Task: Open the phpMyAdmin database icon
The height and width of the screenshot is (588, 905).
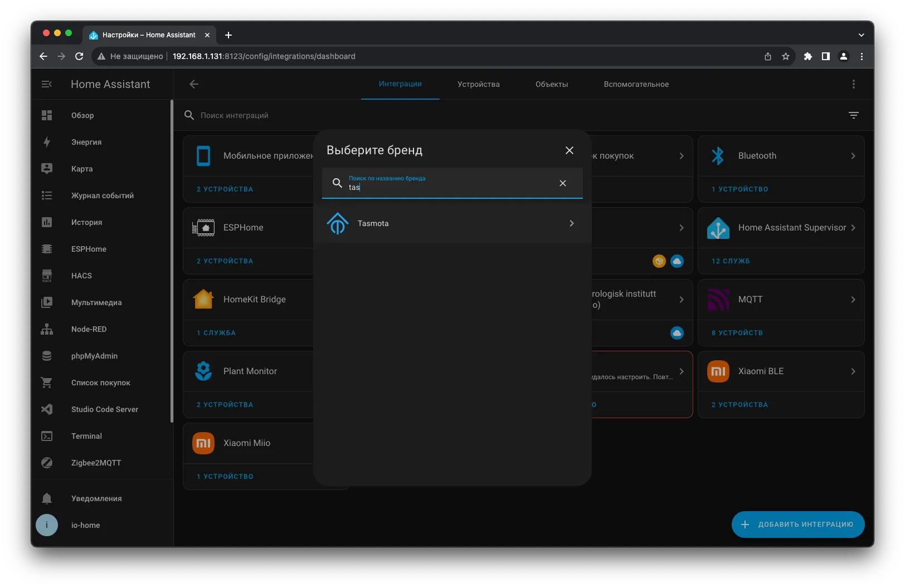Action: click(x=47, y=356)
